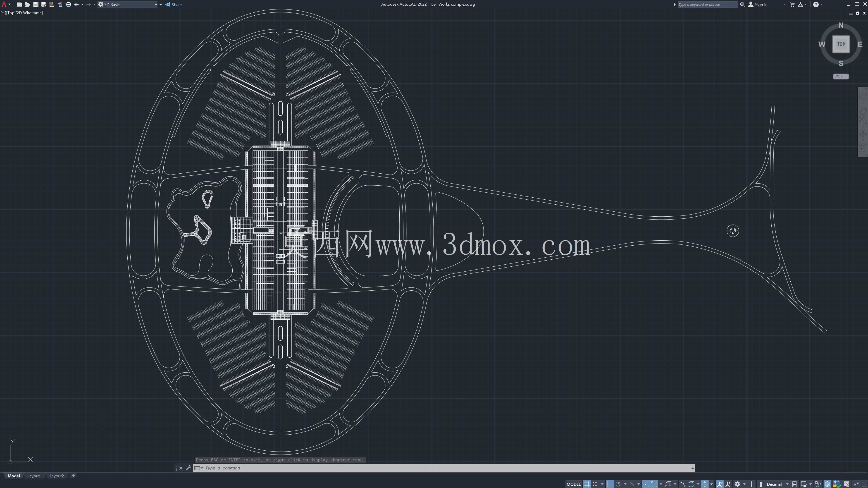
Task: Save the drawing with the floppy icon
Action: pos(35,5)
